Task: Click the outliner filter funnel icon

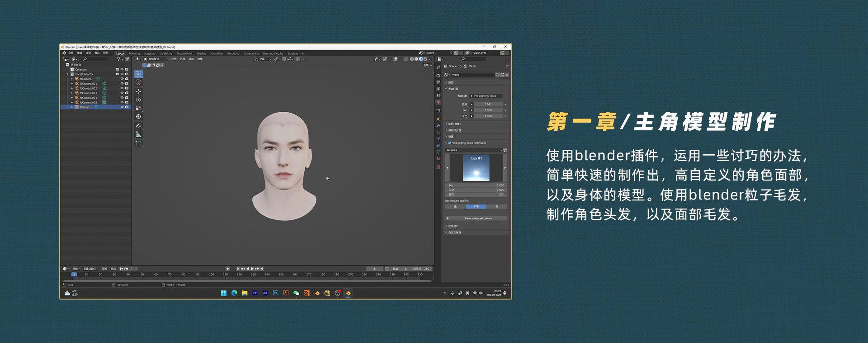Action: pyautogui.click(x=119, y=59)
